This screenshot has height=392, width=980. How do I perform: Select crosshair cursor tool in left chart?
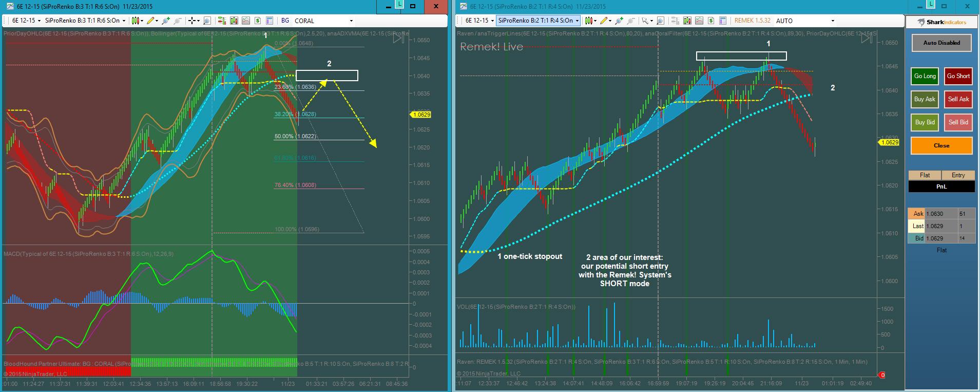click(x=191, y=21)
